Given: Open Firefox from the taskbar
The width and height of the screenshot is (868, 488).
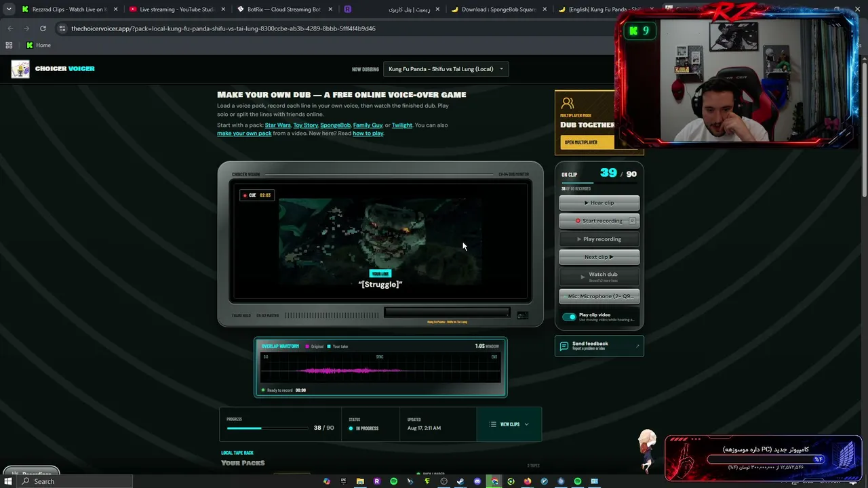Looking at the screenshot, I should coord(528,481).
